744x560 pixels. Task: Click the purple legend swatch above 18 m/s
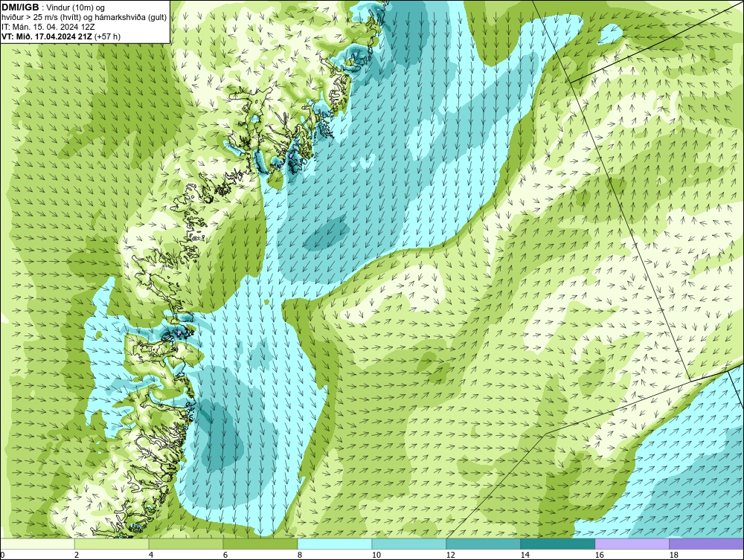click(x=707, y=544)
